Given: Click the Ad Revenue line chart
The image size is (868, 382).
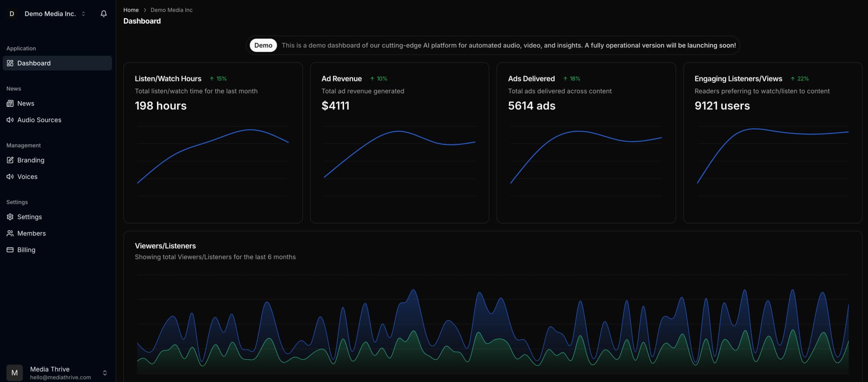Looking at the screenshot, I should (x=400, y=161).
